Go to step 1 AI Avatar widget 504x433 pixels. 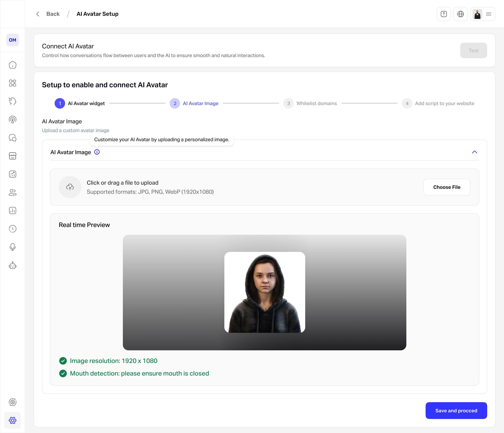pyautogui.click(x=80, y=104)
